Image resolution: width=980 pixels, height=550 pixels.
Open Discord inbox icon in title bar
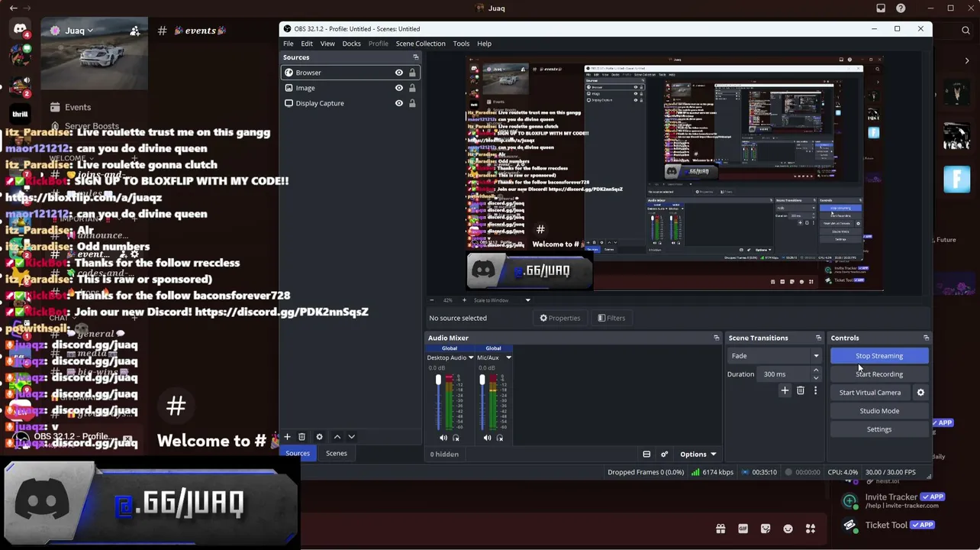tap(881, 8)
